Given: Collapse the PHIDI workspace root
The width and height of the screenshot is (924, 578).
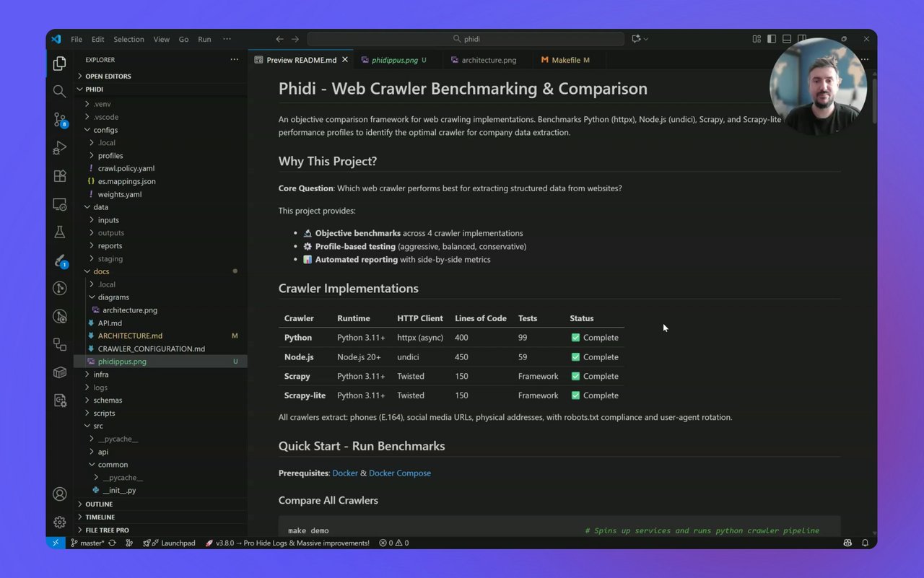Looking at the screenshot, I should [x=161, y=89].
